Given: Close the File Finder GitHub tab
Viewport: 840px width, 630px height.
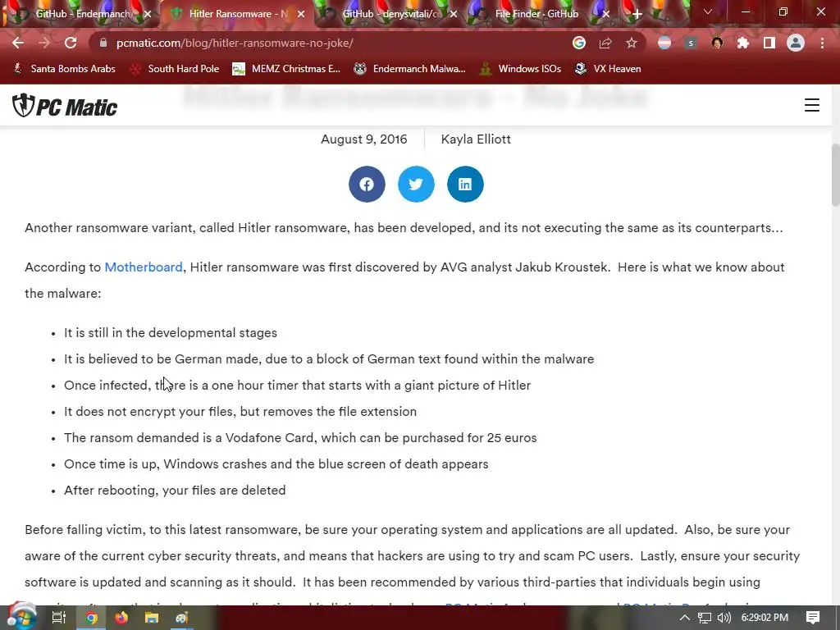Looking at the screenshot, I should click(x=606, y=14).
